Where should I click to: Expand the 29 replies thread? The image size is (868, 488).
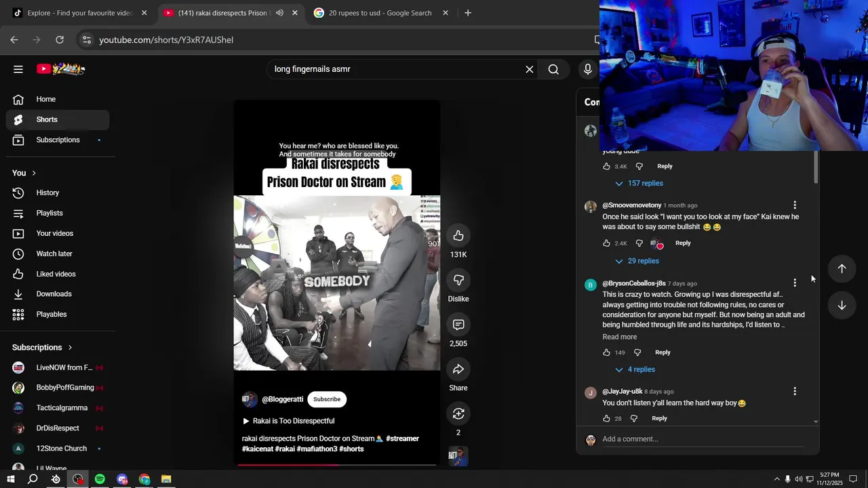[637, 261]
